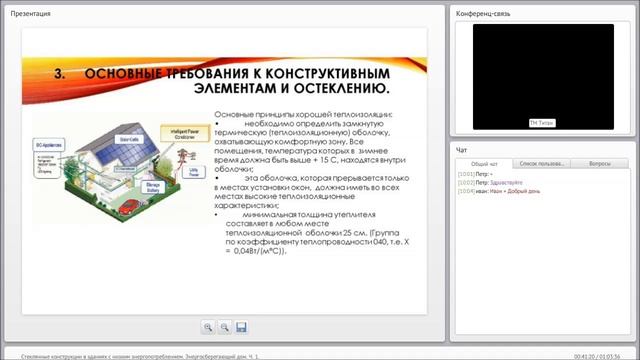This screenshot has width=640, height=360.
Task: Click the DC Appliances label in diagram
Action: (x=49, y=145)
